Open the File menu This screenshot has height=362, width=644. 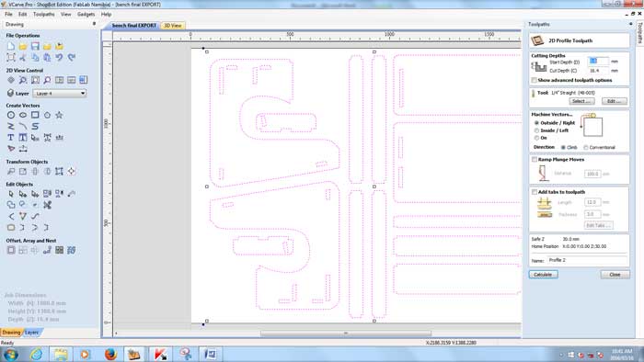pos(8,14)
